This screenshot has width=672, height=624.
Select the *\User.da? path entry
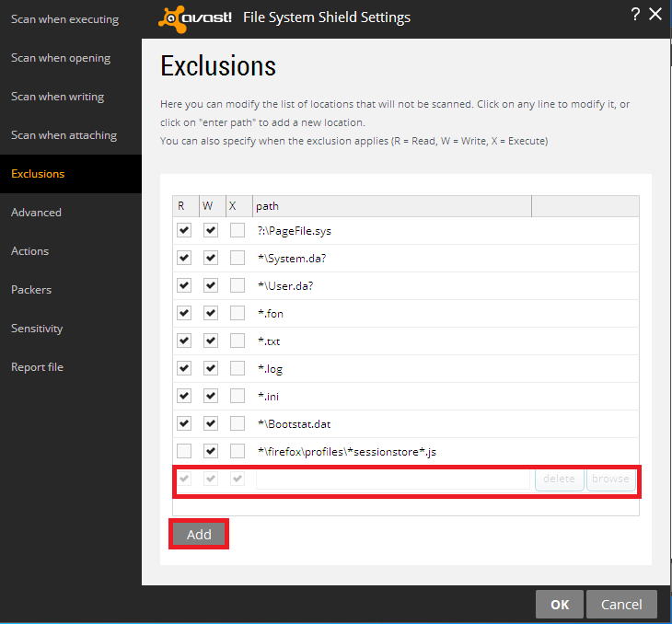pyautogui.click(x=285, y=286)
